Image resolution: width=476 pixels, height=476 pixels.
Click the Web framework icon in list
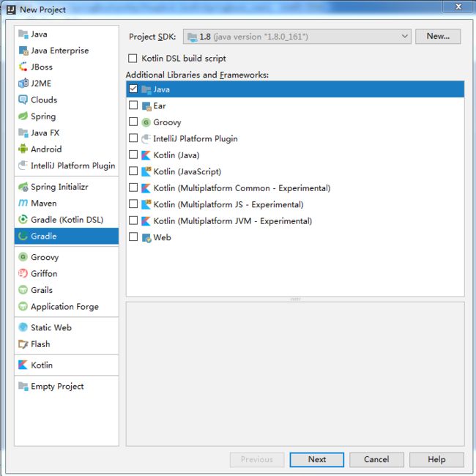[x=146, y=238]
